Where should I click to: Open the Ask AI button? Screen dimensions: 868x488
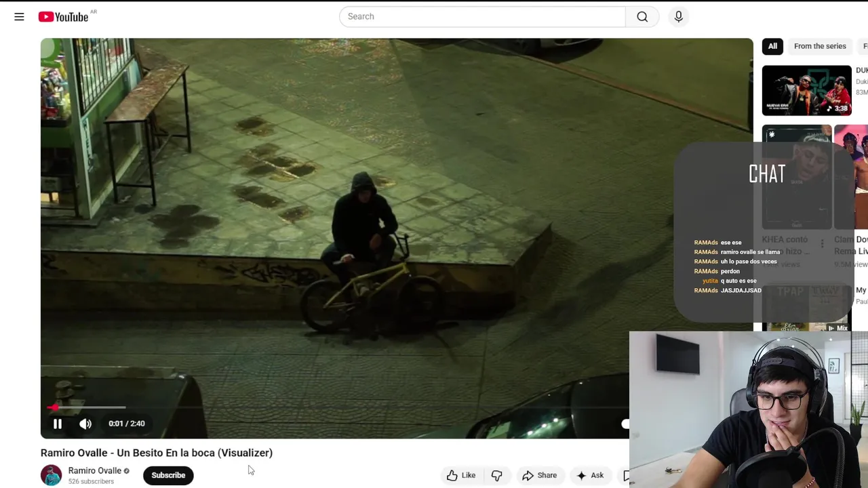point(590,475)
